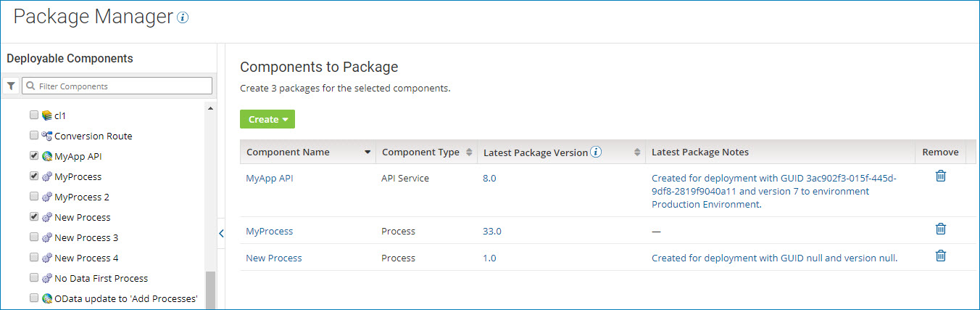Check the New Process 4 checkbox

34,257
